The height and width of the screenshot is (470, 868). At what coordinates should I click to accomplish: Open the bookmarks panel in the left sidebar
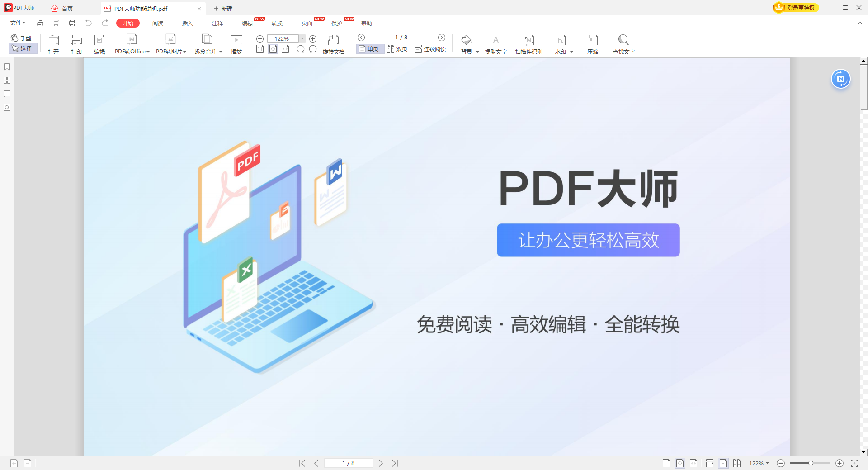pos(7,67)
